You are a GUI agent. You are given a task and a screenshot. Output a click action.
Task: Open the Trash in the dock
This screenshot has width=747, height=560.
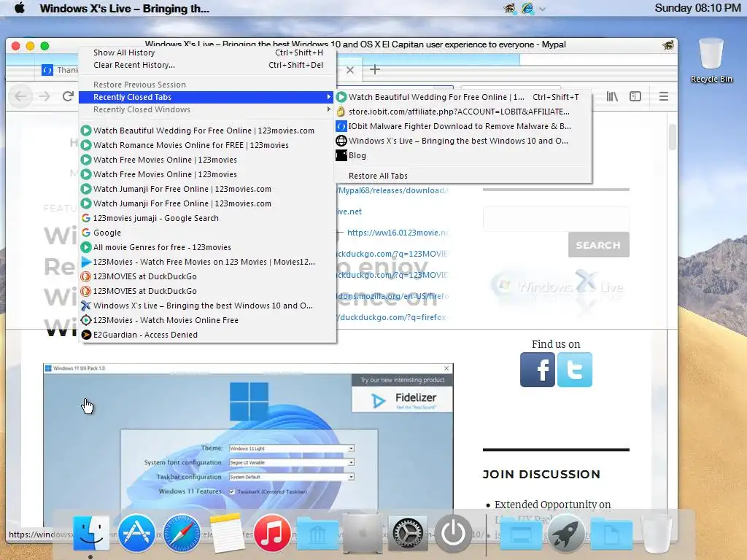[x=657, y=534]
